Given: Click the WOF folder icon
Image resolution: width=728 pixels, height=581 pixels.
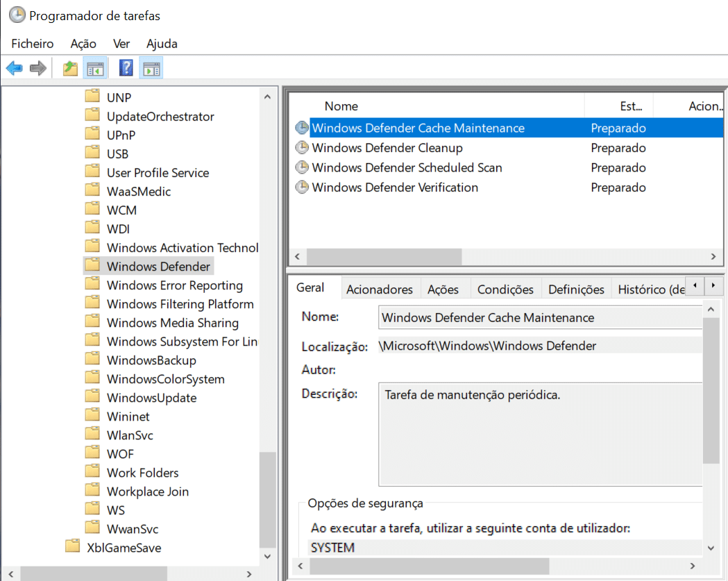Looking at the screenshot, I should (x=92, y=453).
